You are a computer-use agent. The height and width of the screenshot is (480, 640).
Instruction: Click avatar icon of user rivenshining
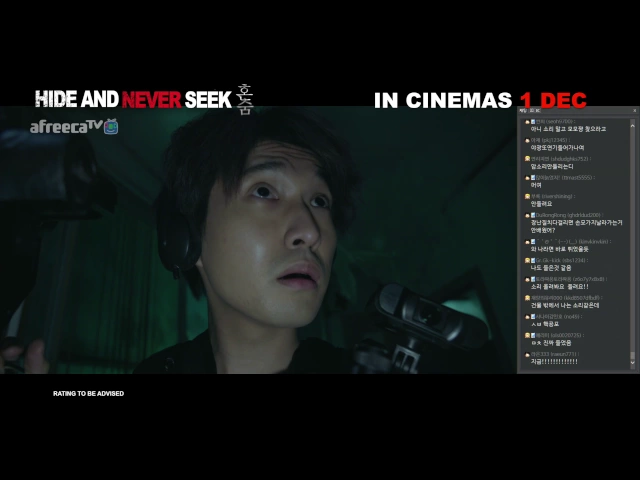tap(527, 196)
